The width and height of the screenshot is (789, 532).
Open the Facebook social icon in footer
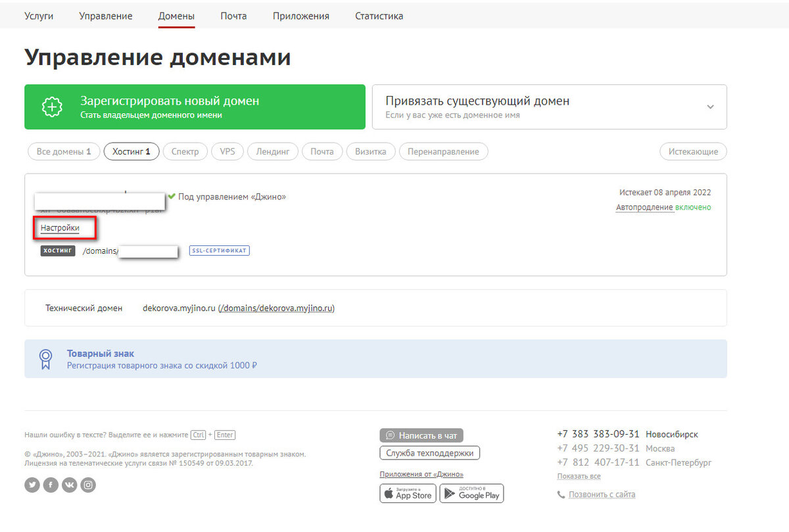point(51,485)
